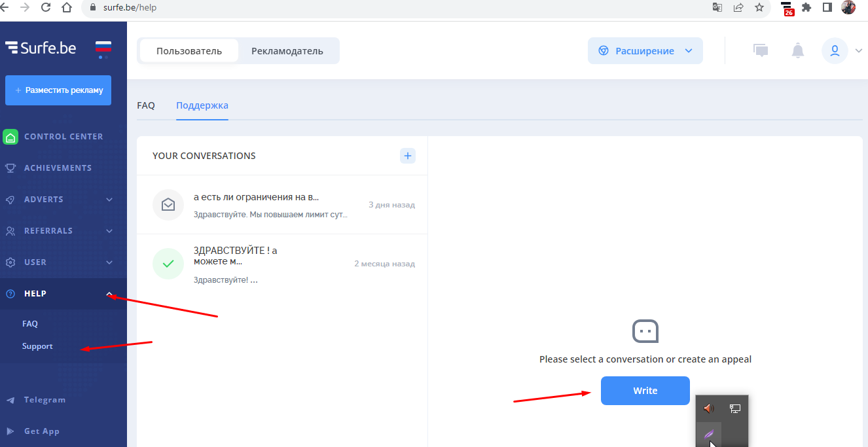Screen dimensions: 868x447
Task: Expand the Referrals menu chevron
Action: 109,231
